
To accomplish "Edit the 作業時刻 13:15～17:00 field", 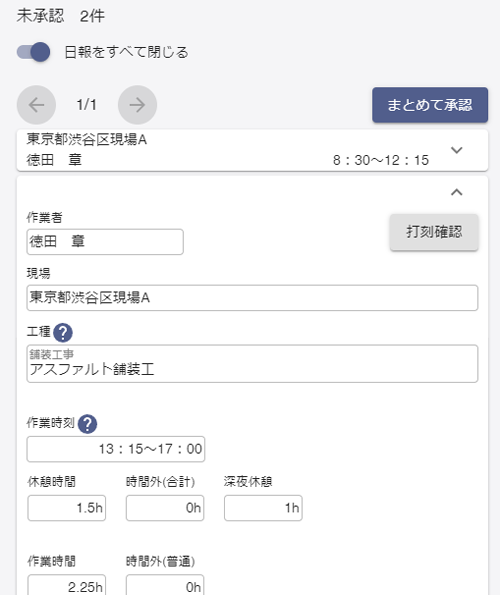I will coord(116,449).
